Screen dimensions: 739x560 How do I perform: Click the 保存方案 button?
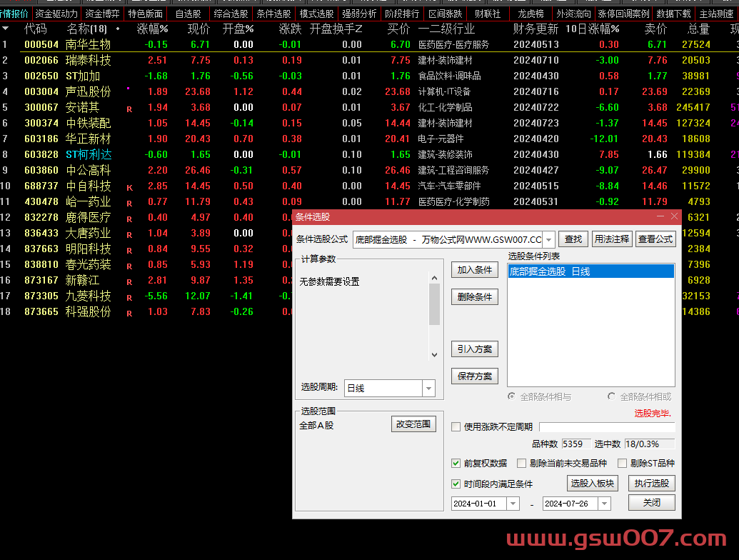[x=475, y=376]
